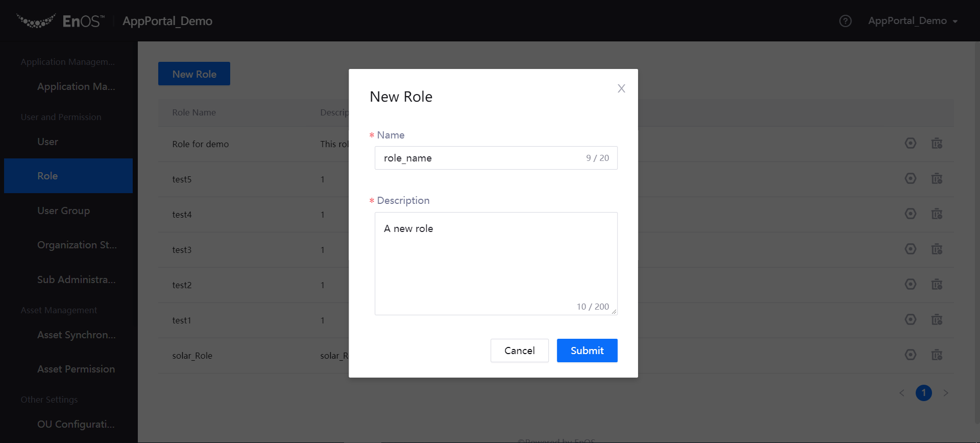
Task: Open the User menu item
Action: [47, 142]
